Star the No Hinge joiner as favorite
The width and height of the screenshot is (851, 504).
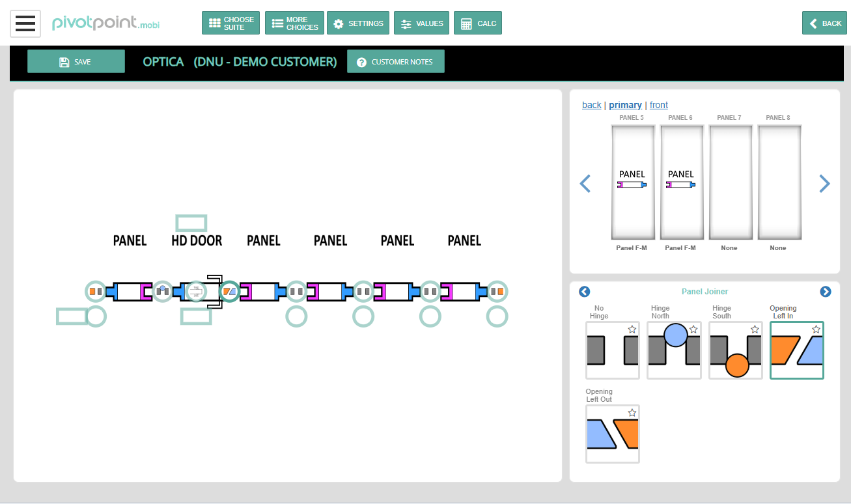[x=632, y=329]
